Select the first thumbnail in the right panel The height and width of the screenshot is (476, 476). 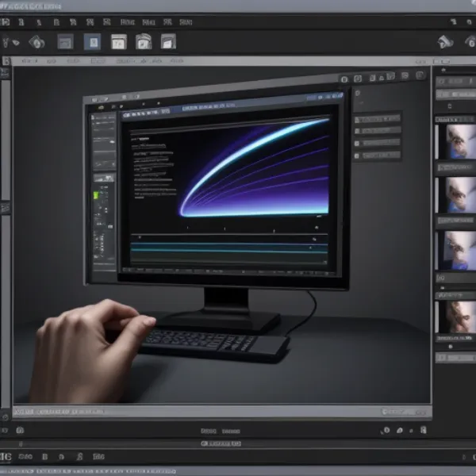461,142
